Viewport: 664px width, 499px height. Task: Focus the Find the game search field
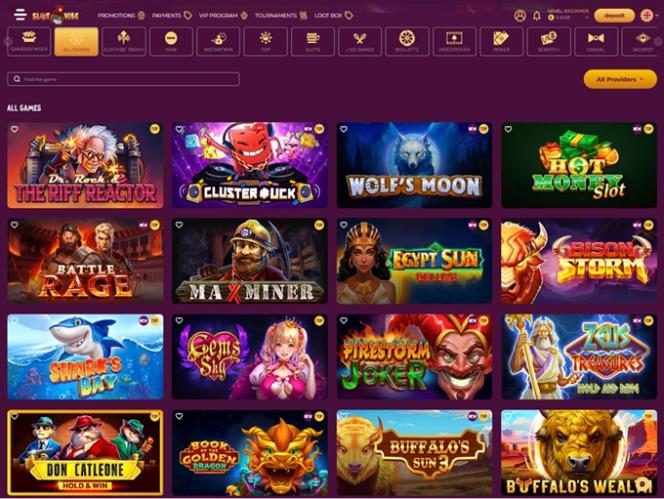123,79
